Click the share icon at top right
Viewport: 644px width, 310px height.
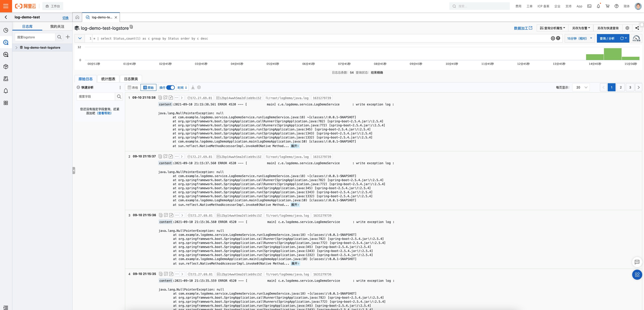(637, 28)
